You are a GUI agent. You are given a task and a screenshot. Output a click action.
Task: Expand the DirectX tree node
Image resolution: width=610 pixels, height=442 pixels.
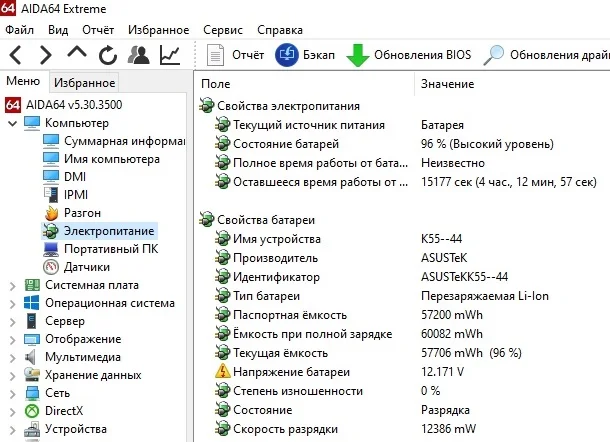[12, 412]
